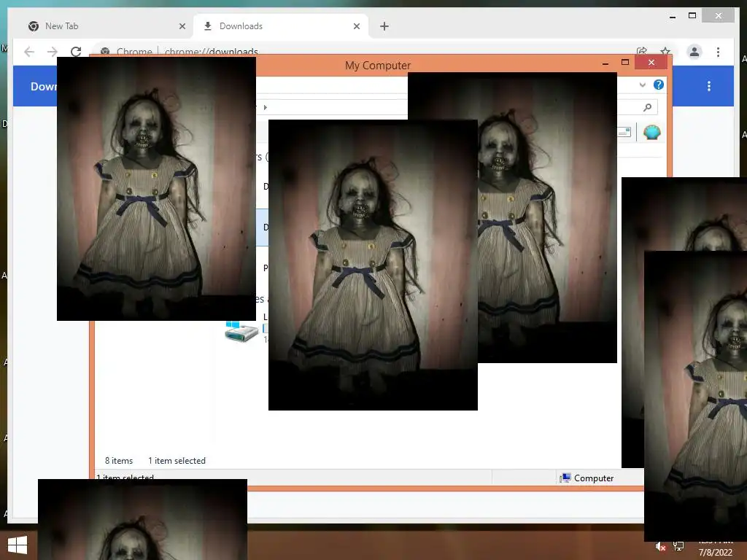Screen dimensions: 747x560
Task: Open the Windows Start button
Action: click(x=18, y=545)
